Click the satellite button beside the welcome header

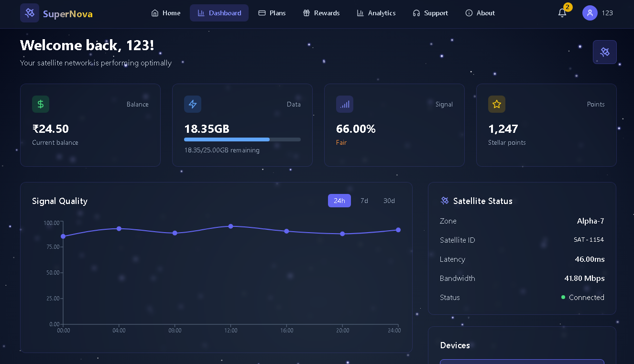[x=605, y=52]
